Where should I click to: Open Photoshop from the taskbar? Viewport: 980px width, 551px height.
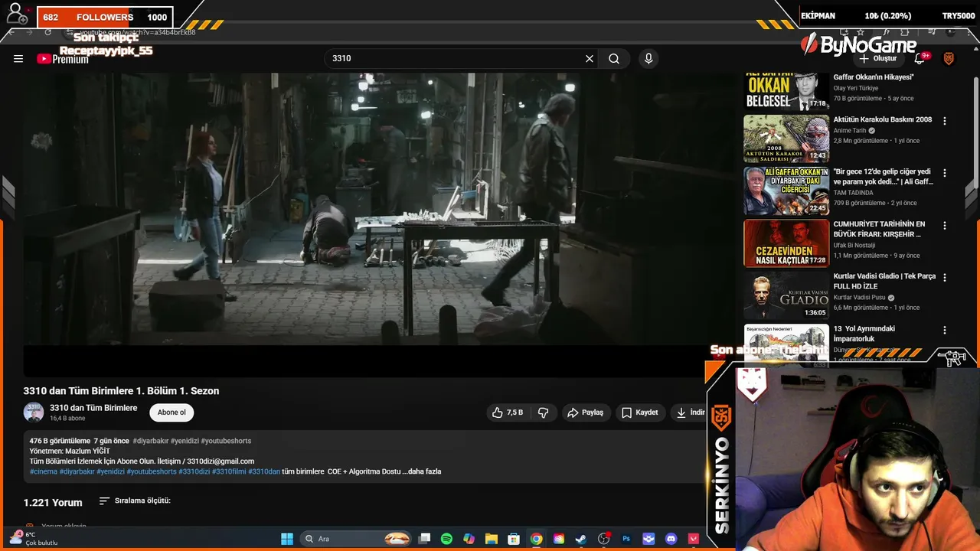tap(626, 539)
